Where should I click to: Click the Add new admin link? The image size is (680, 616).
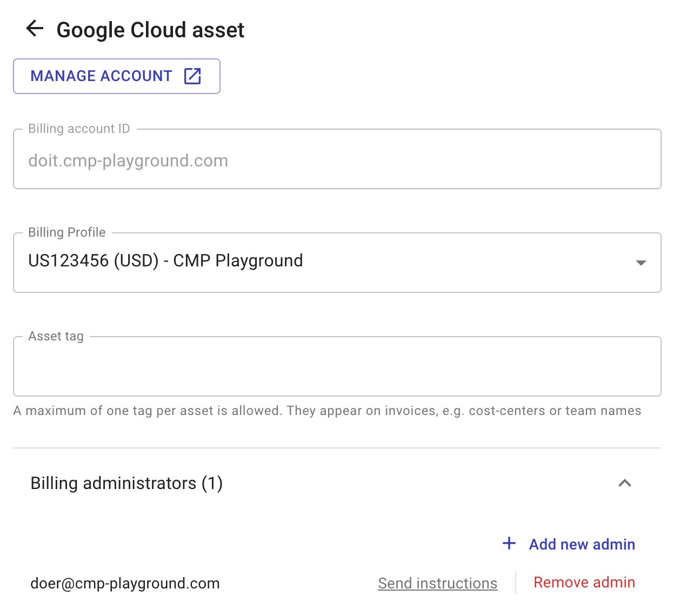582,544
